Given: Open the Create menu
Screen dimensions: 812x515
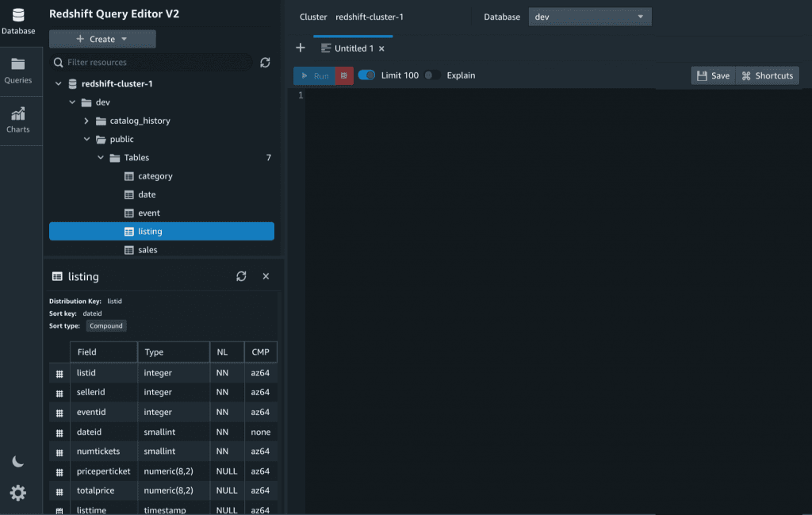Looking at the screenshot, I should pos(101,38).
